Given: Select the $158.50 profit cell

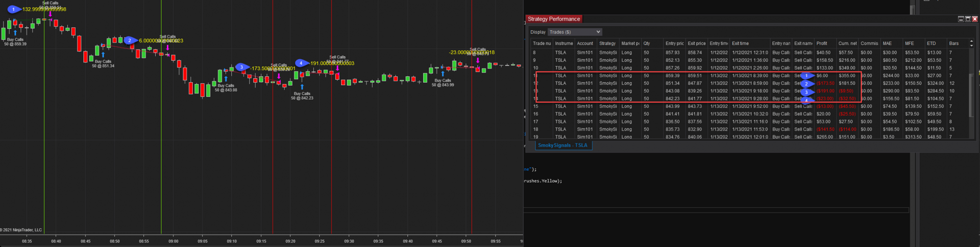Looking at the screenshot, I should 825,60.
